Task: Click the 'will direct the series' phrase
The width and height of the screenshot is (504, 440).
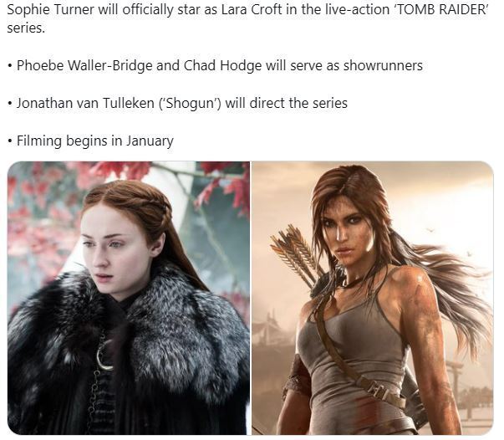Action: tap(287, 103)
